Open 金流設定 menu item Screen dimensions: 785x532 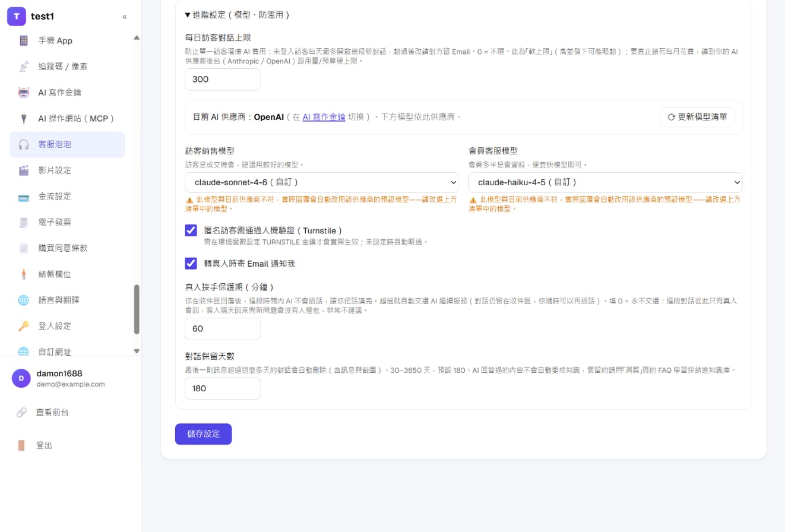tap(67, 197)
